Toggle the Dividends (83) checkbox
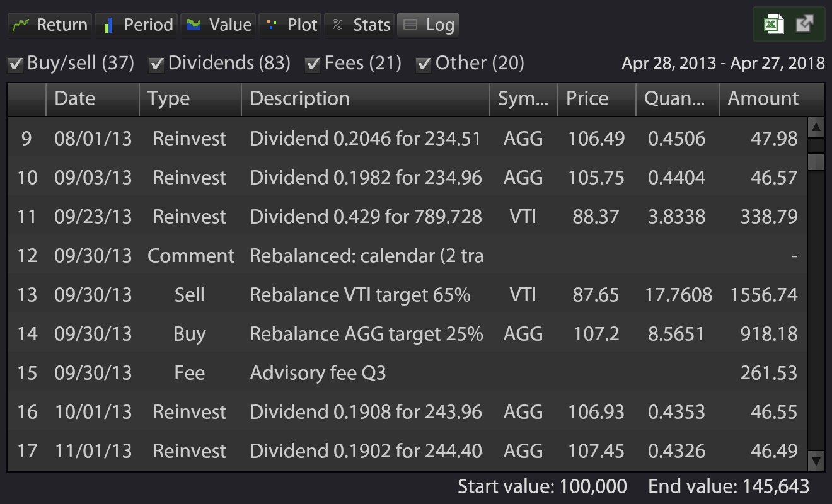The width and height of the screenshot is (832, 504). point(156,64)
